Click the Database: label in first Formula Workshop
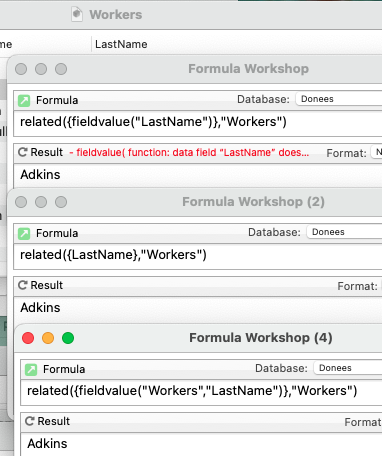 pyautogui.click(x=263, y=99)
